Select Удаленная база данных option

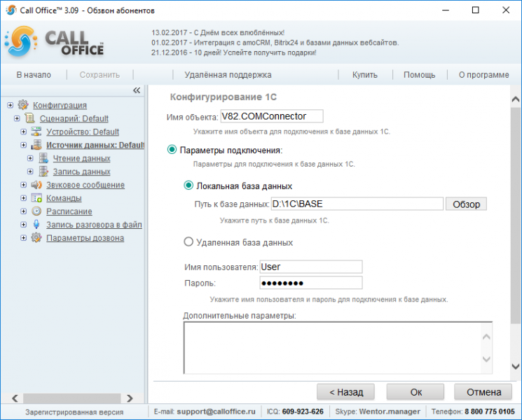pos(188,241)
